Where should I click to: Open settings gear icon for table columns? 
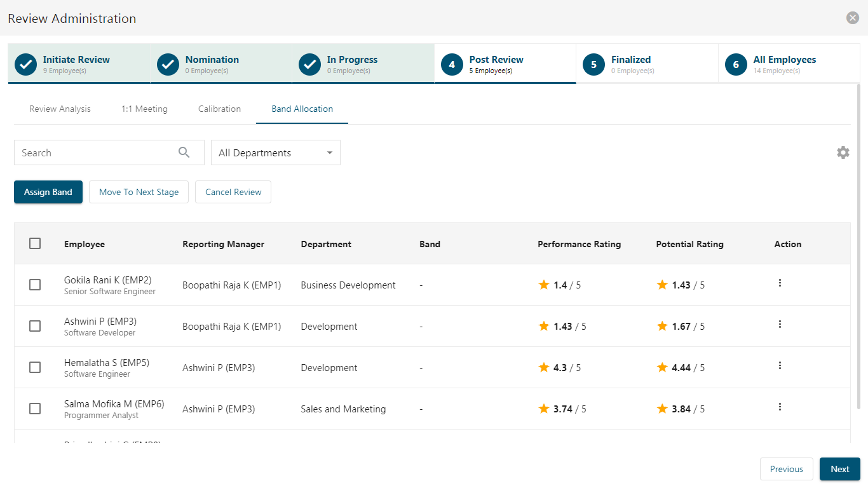tap(843, 152)
